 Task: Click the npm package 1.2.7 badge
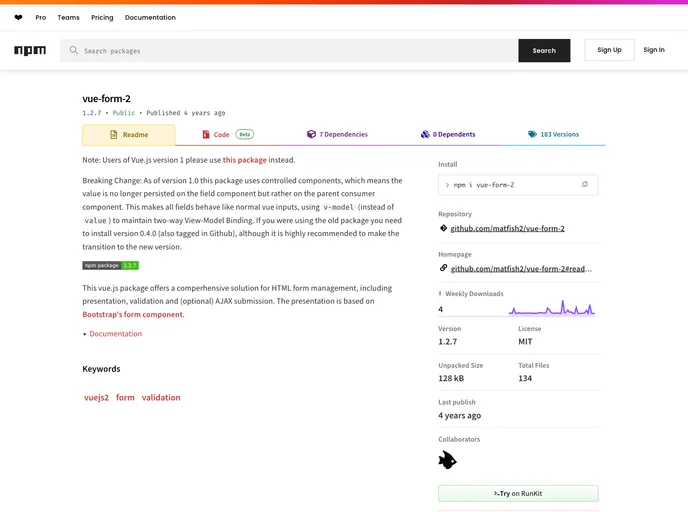click(x=111, y=265)
